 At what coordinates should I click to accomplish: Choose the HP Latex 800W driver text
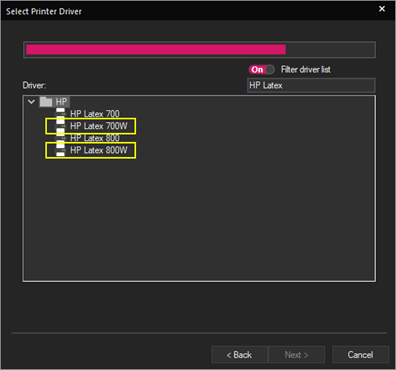click(x=99, y=150)
